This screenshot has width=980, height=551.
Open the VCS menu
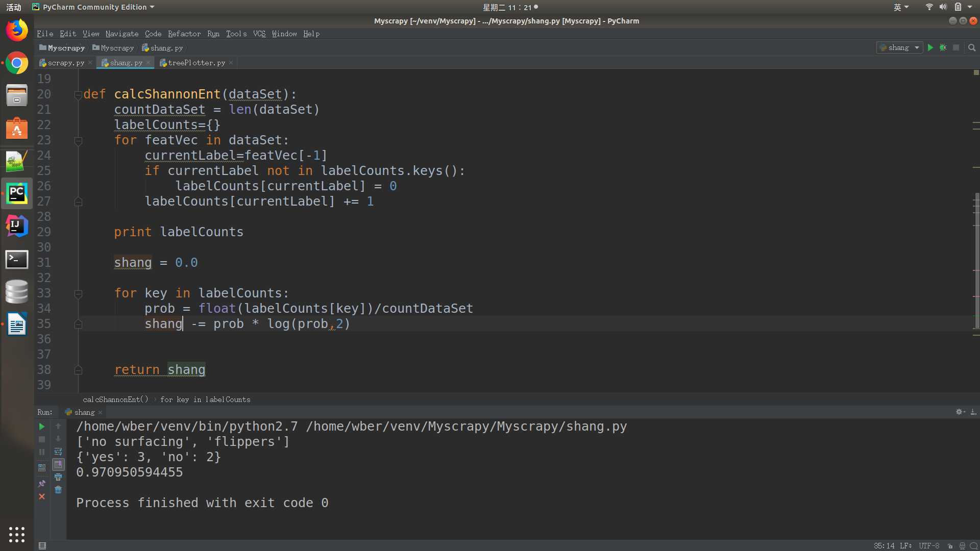click(259, 34)
